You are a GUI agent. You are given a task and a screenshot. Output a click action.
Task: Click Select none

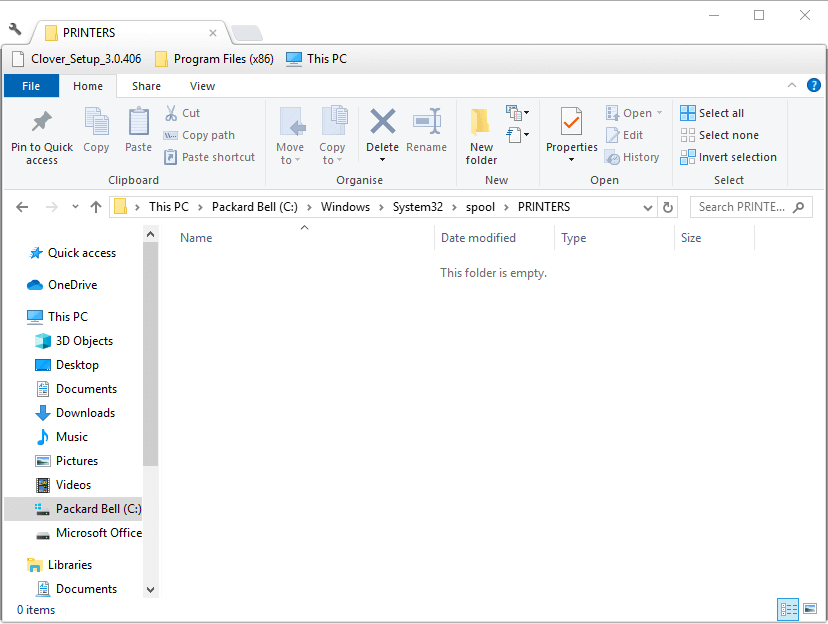point(719,135)
